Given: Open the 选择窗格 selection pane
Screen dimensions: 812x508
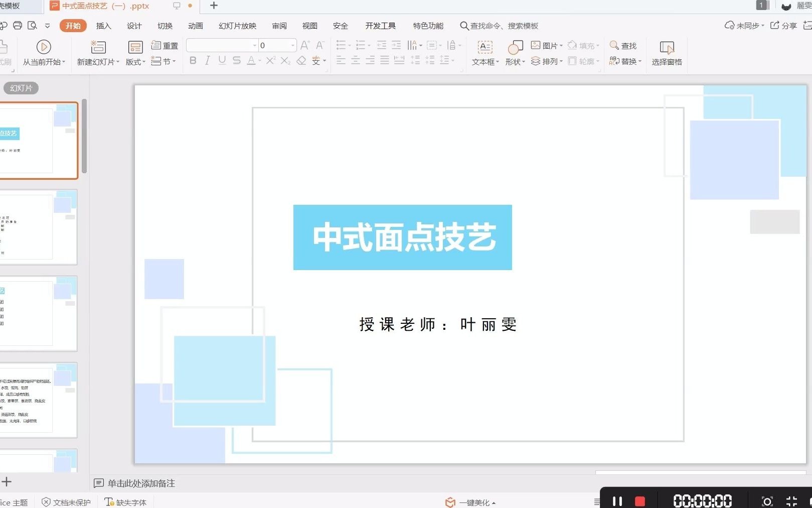Looking at the screenshot, I should pyautogui.click(x=667, y=52).
